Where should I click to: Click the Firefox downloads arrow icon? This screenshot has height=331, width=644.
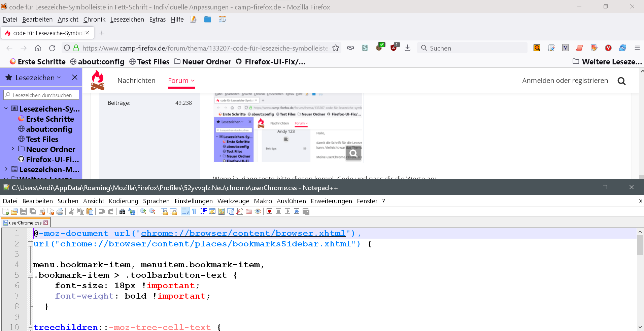tap(407, 48)
